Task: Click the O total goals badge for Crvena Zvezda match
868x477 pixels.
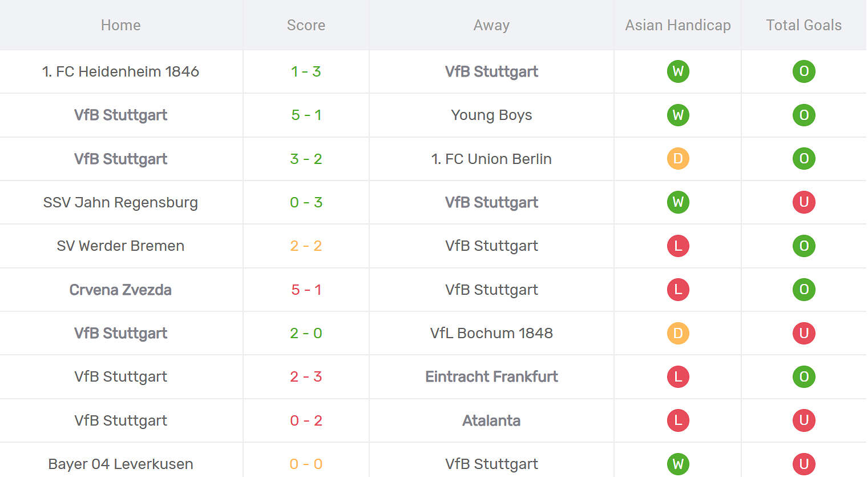Action: tap(804, 290)
